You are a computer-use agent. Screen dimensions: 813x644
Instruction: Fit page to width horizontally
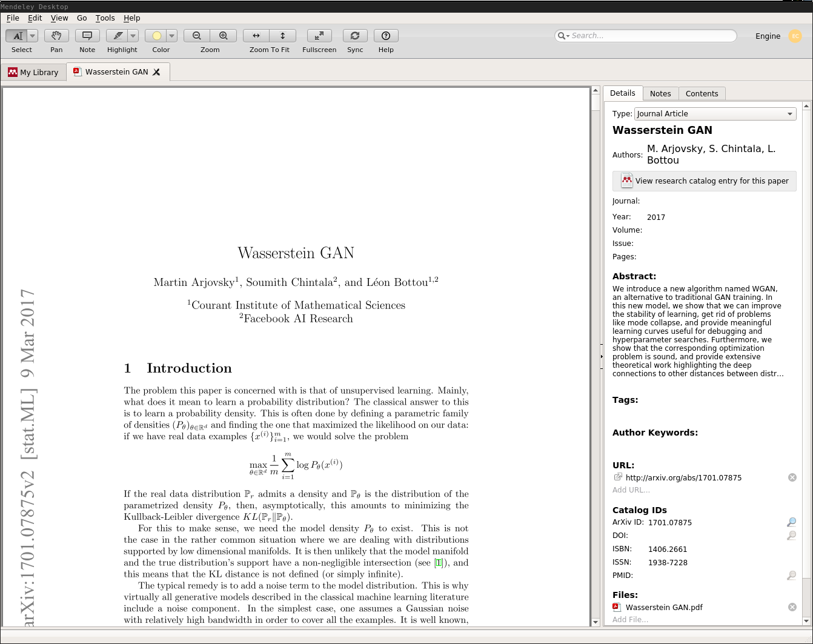click(x=256, y=36)
